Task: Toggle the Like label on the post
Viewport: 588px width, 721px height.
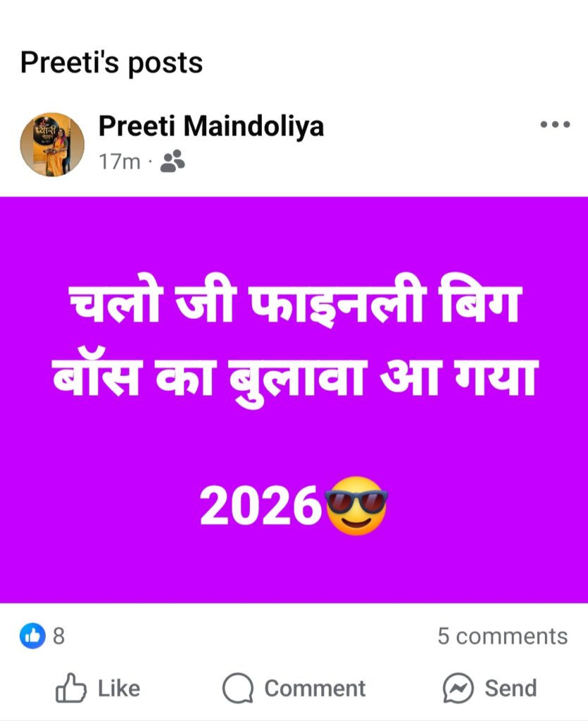Action: tap(118, 689)
